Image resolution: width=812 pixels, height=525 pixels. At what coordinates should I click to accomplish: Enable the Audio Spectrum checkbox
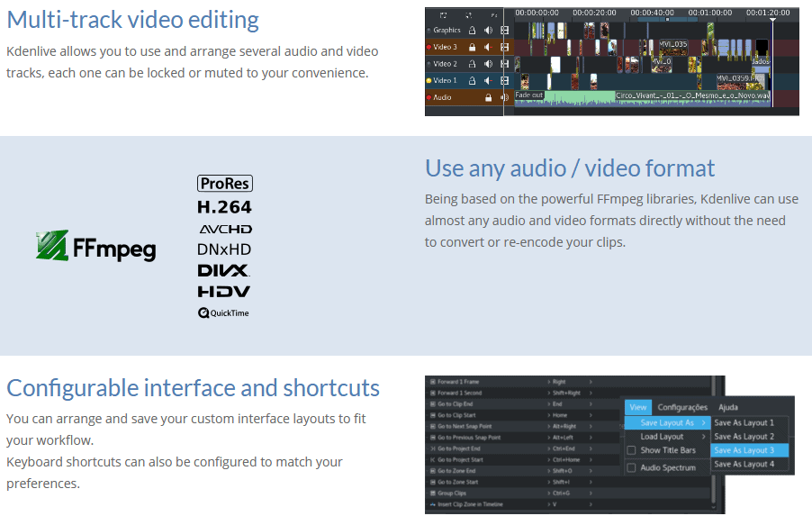click(631, 468)
